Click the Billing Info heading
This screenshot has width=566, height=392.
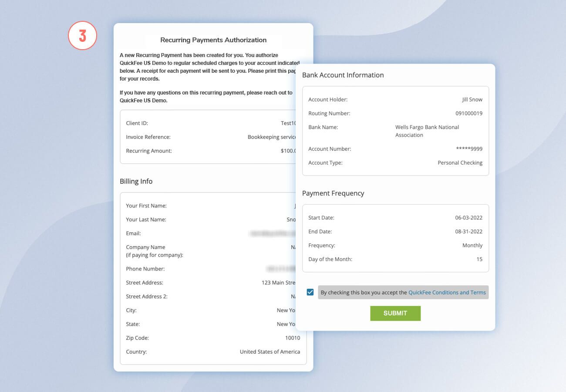[136, 181]
